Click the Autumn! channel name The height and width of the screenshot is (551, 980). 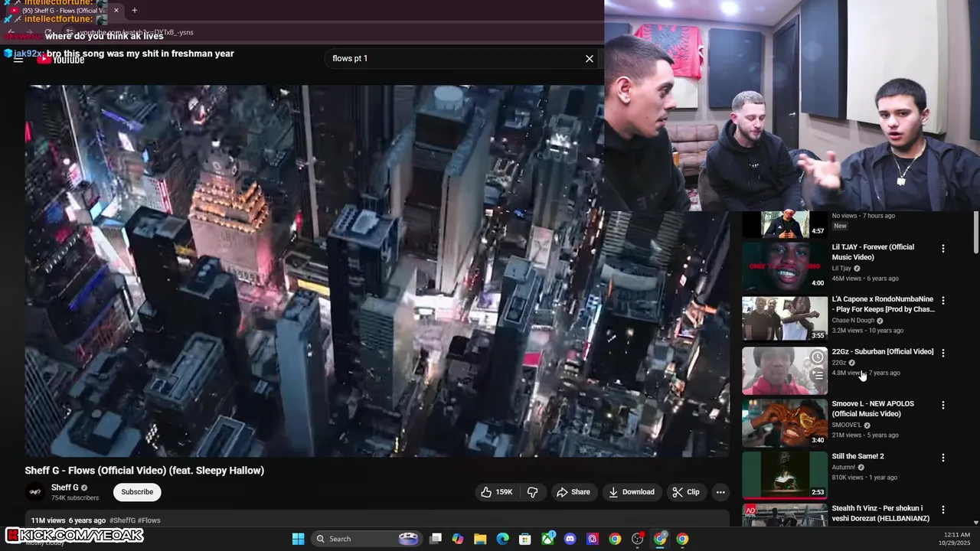pyautogui.click(x=844, y=467)
